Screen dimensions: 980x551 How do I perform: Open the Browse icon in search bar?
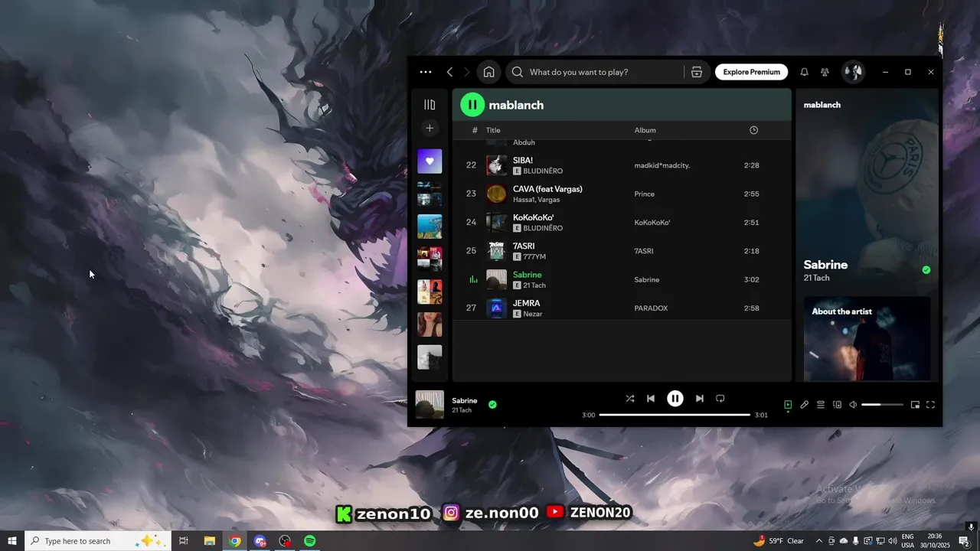click(x=696, y=72)
